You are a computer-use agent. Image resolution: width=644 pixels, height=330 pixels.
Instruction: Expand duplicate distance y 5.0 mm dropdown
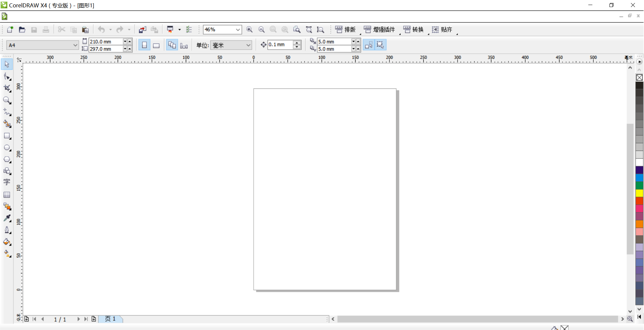[x=354, y=49]
